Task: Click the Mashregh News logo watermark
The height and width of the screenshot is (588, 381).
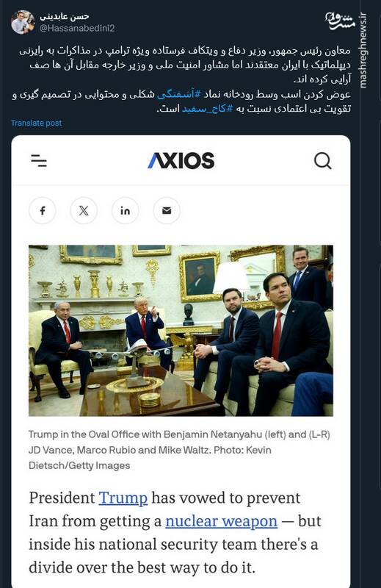Action: [339, 21]
